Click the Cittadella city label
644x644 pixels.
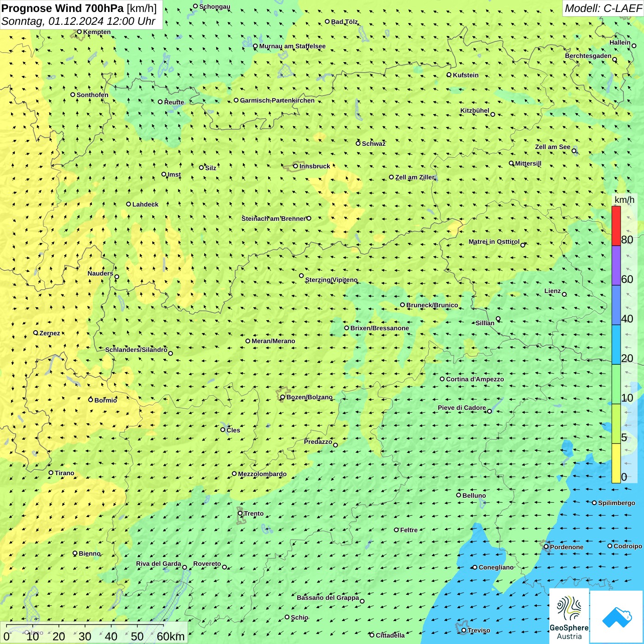(390, 635)
